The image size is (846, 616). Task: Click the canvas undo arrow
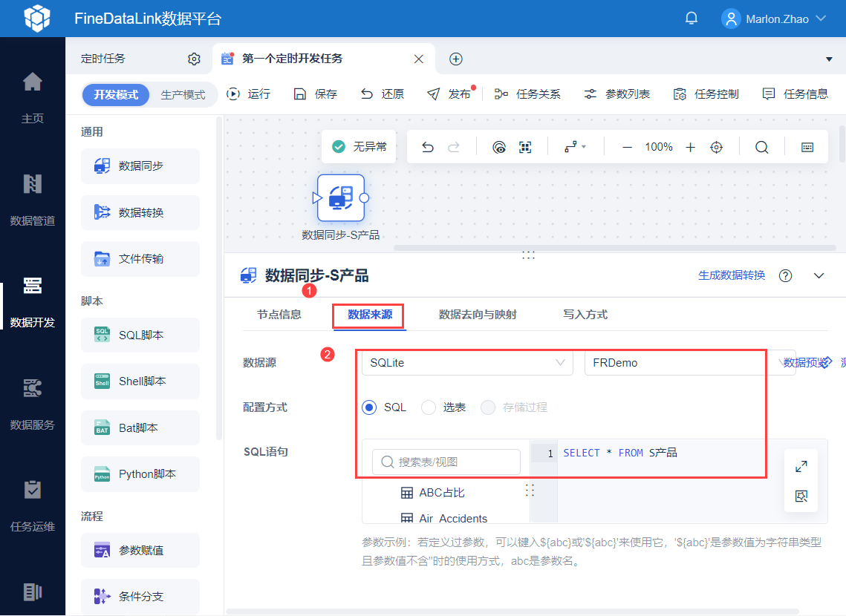click(x=428, y=147)
